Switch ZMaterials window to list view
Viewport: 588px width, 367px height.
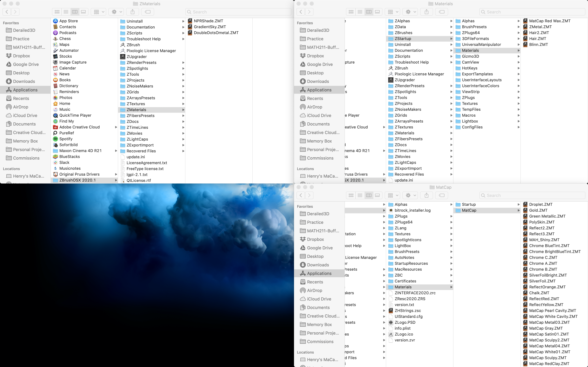click(66, 12)
